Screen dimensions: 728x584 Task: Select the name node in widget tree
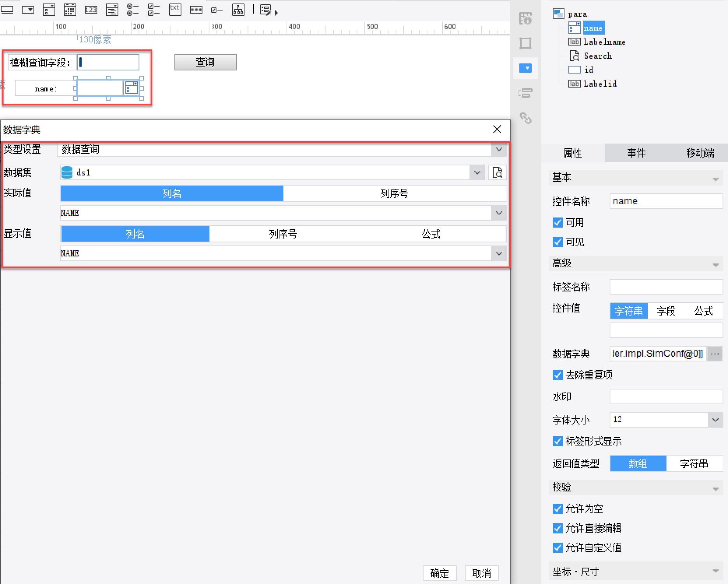[x=593, y=28]
